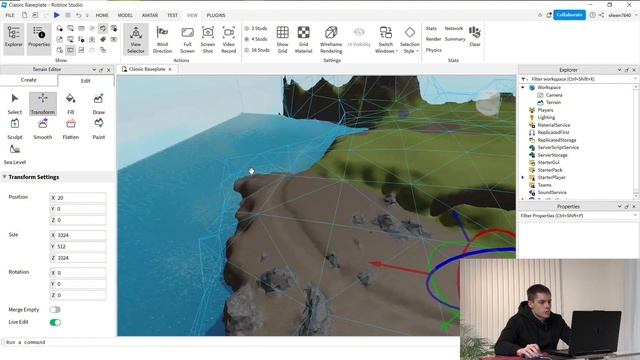This screenshot has height=360, width=640.
Task: Click the Rotation Z input field
Action: 78,295
